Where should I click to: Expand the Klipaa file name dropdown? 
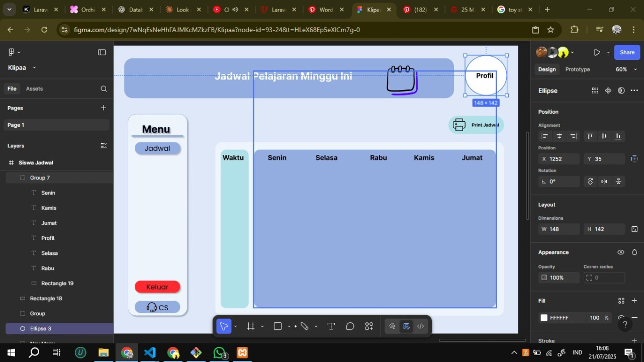(34, 67)
